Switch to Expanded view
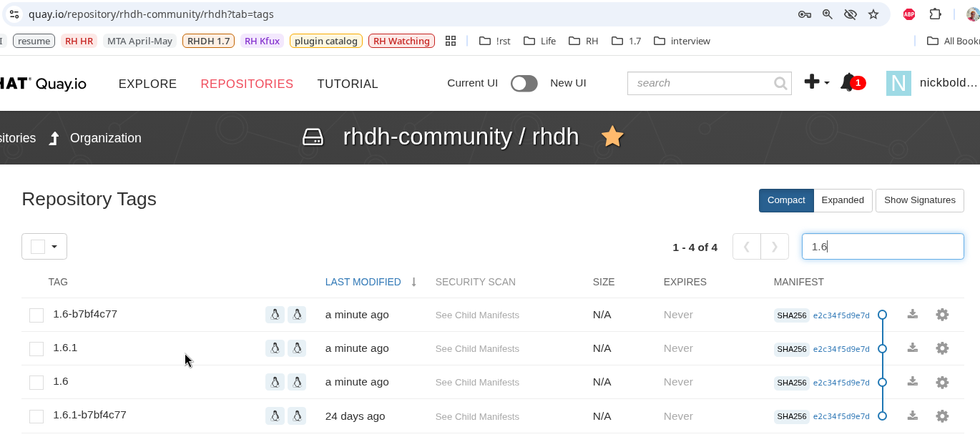Screen dimensions: 980x442 (x=843, y=200)
